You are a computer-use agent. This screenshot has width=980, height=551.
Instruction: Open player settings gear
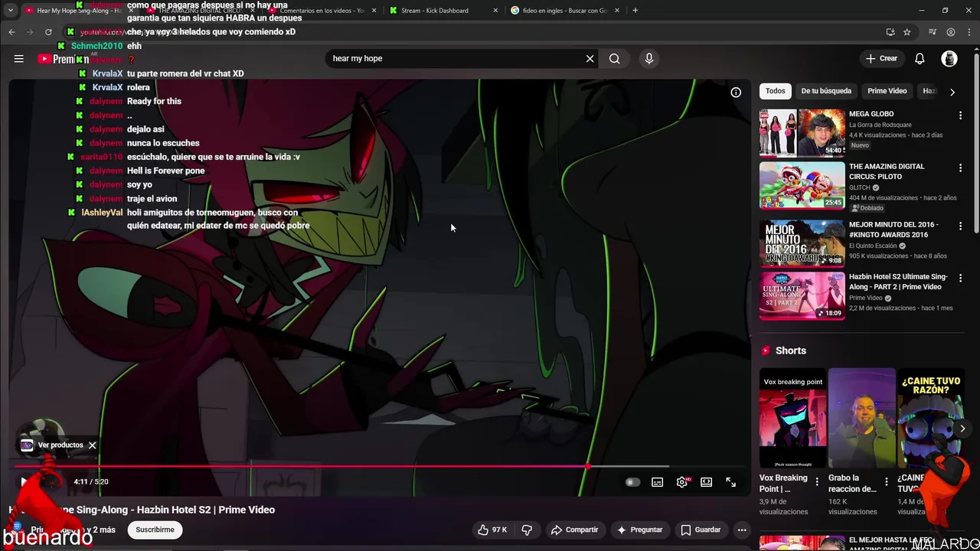[682, 482]
